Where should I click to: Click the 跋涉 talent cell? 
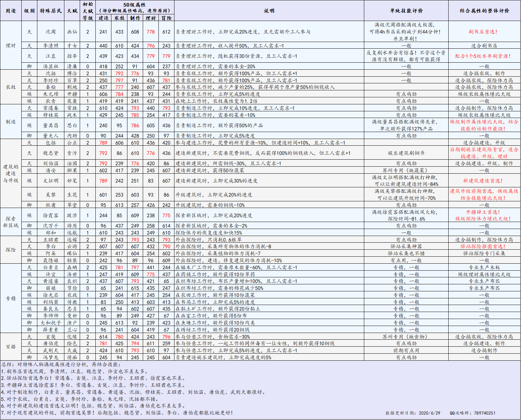pos(72,215)
